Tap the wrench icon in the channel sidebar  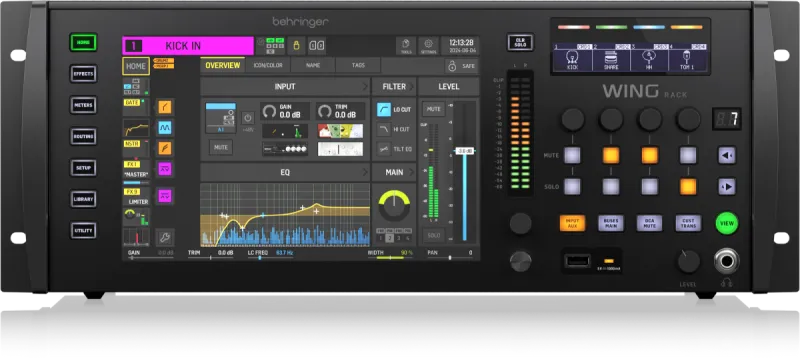[165, 237]
